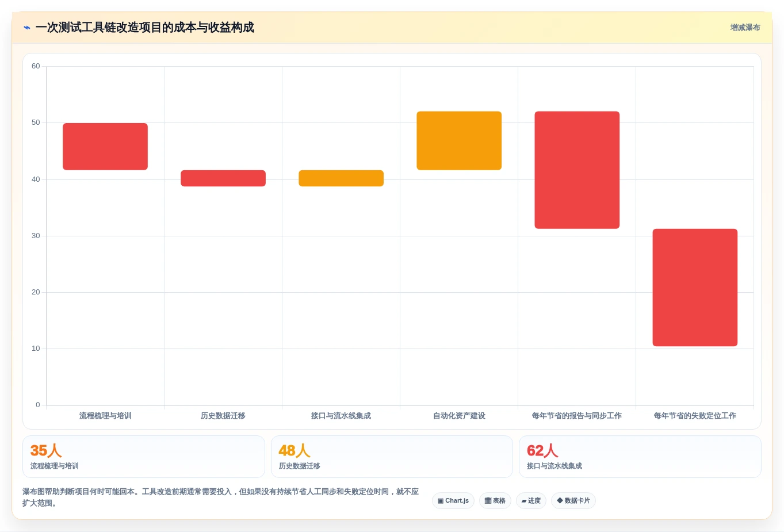The height and width of the screenshot is (532, 784).
Task: Click the 进度 tag chip
Action: 531,500
